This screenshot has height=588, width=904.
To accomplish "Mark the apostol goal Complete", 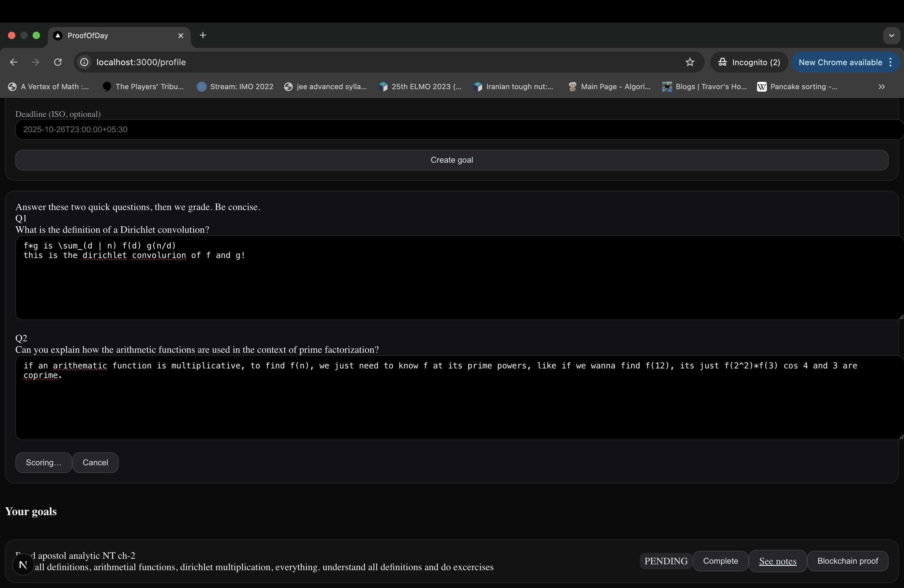I will 720,561.
